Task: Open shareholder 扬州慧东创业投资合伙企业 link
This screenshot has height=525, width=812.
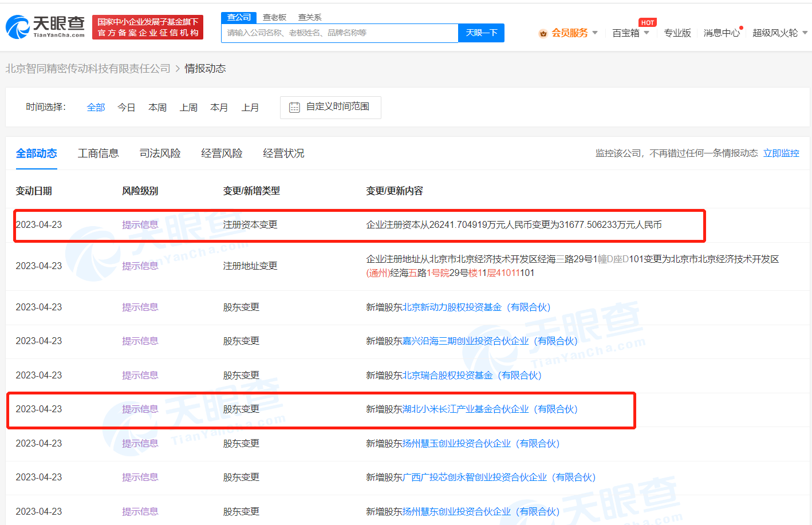Action: pos(481,512)
